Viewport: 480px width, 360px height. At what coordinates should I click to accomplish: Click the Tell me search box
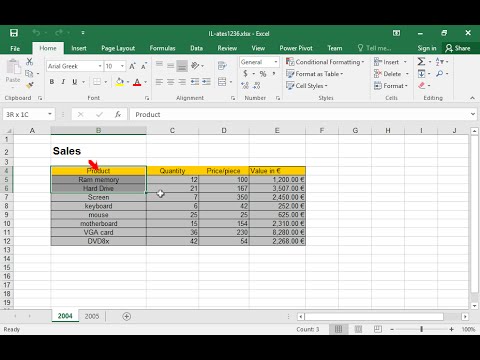[x=375, y=48]
